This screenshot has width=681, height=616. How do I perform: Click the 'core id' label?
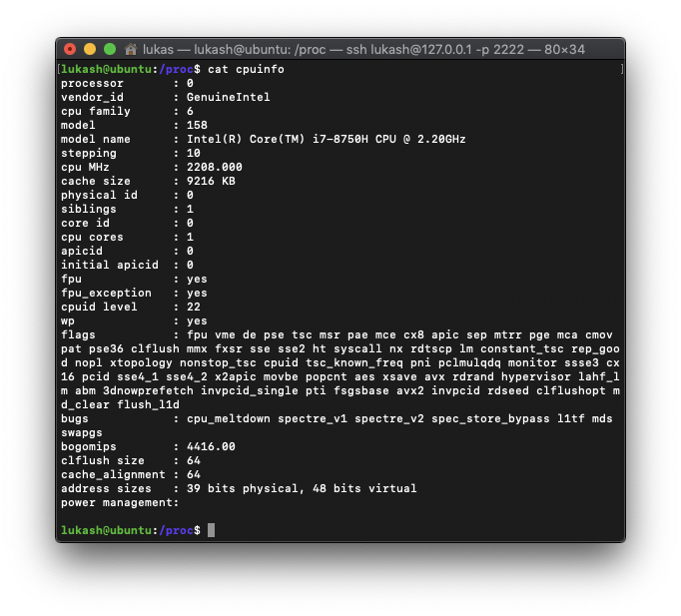pos(85,223)
